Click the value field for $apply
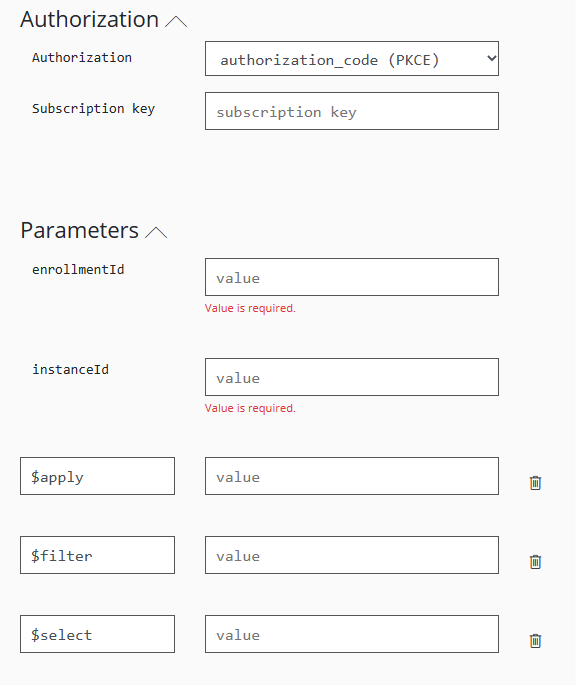Viewport: 576px width, 685px height. [352, 476]
